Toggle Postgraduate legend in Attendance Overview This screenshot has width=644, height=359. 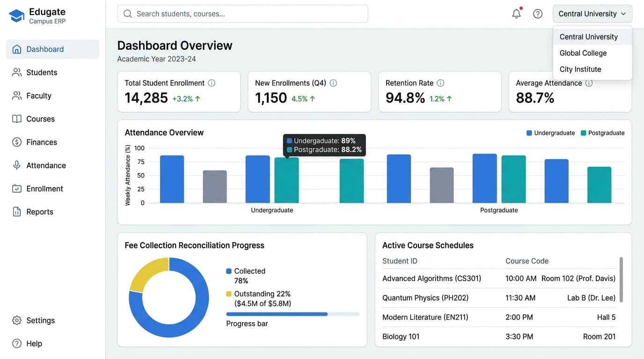(x=602, y=133)
